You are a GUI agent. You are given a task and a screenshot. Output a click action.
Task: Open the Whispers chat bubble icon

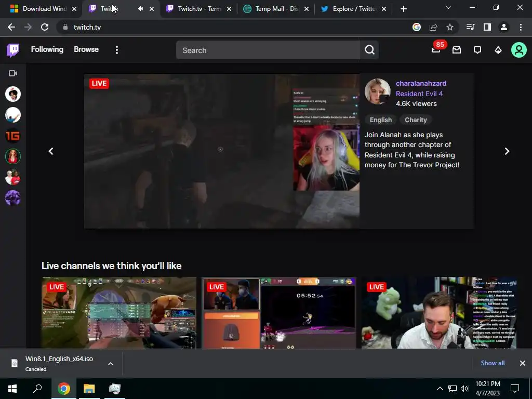click(477, 50)
